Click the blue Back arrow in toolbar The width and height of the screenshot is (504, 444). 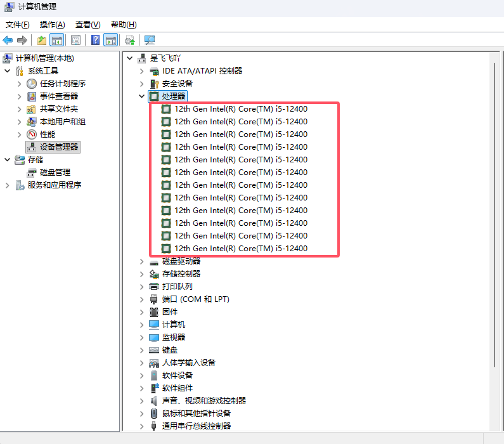[8, 41]
